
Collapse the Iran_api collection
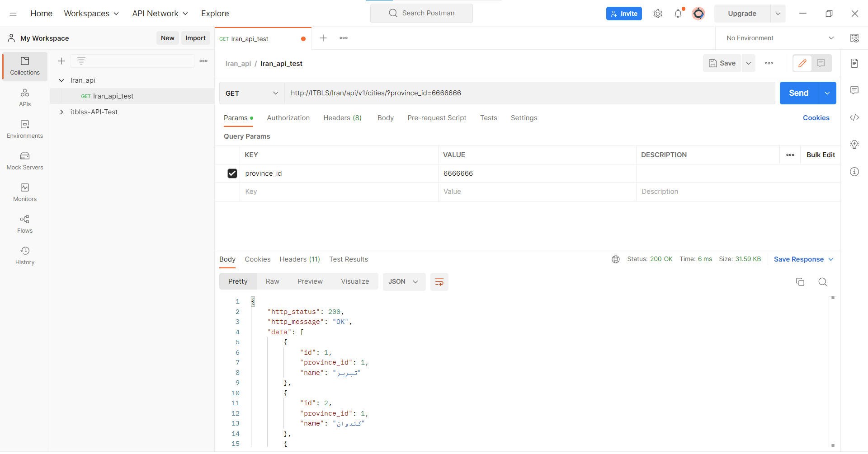[x=61, y=80]
